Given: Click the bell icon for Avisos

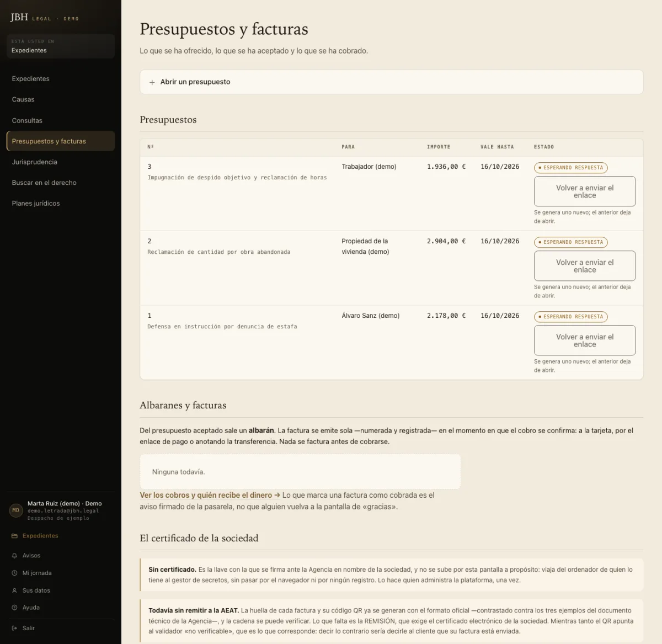Looking at the screenshot, I should 14,556.
